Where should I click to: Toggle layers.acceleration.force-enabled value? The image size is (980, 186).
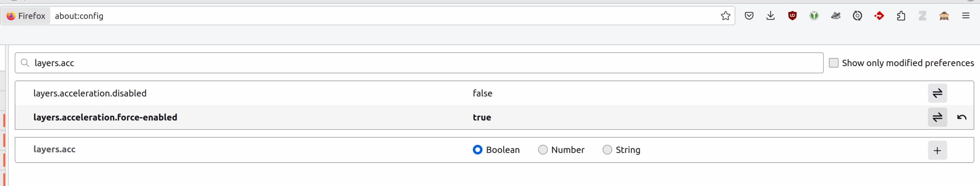tap(938, 117)
